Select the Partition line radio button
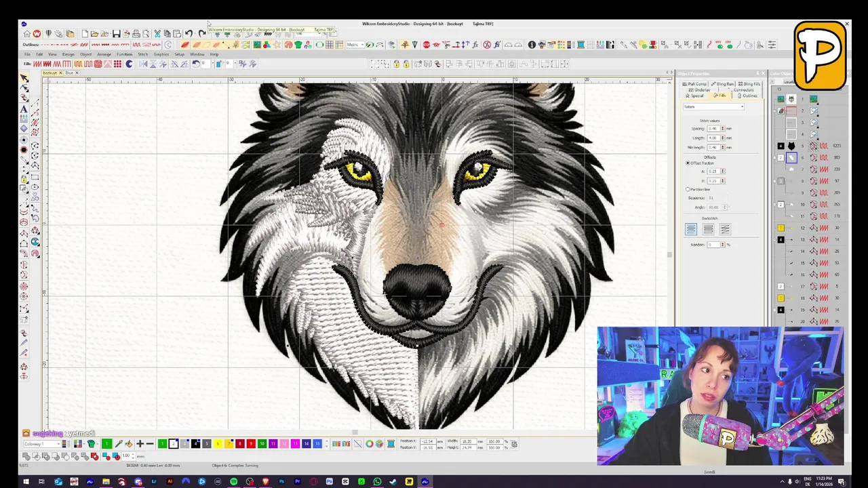 [688, 190]
